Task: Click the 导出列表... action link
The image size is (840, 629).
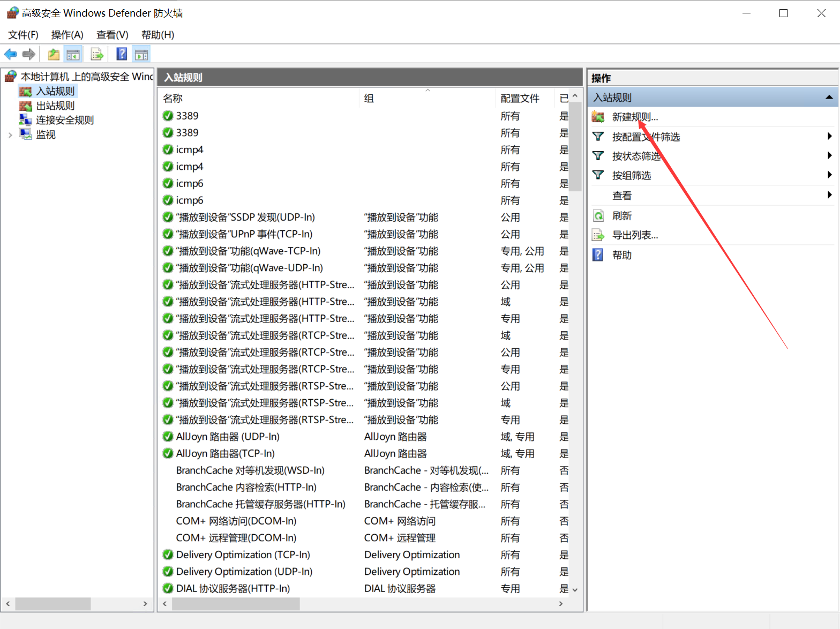Action: click(635, 235)
